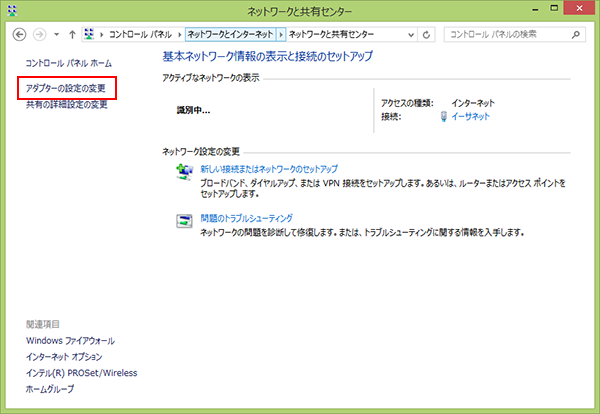Viewport: 600px width, 414px height.
Task: Open Windows ファイアウォール link
Action: coord(70,341)
